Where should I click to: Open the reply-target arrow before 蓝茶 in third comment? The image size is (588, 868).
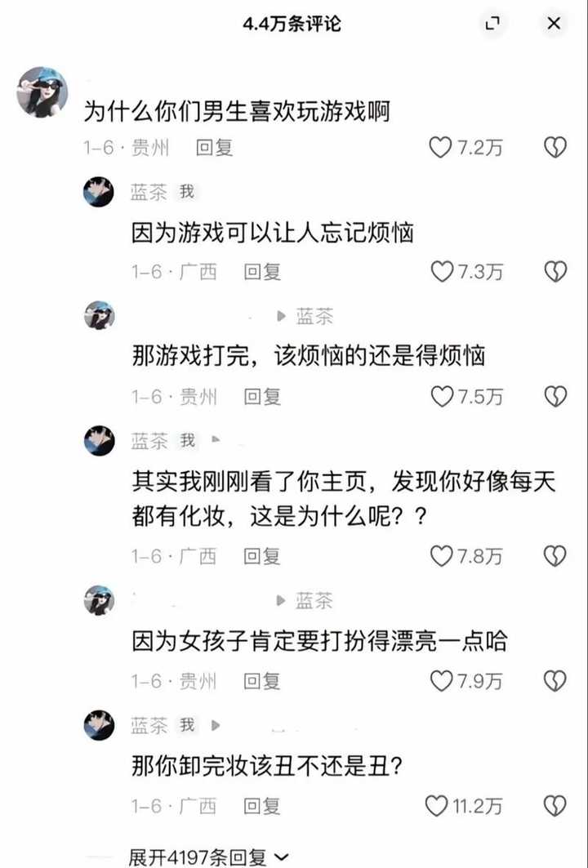pos(281,316)
